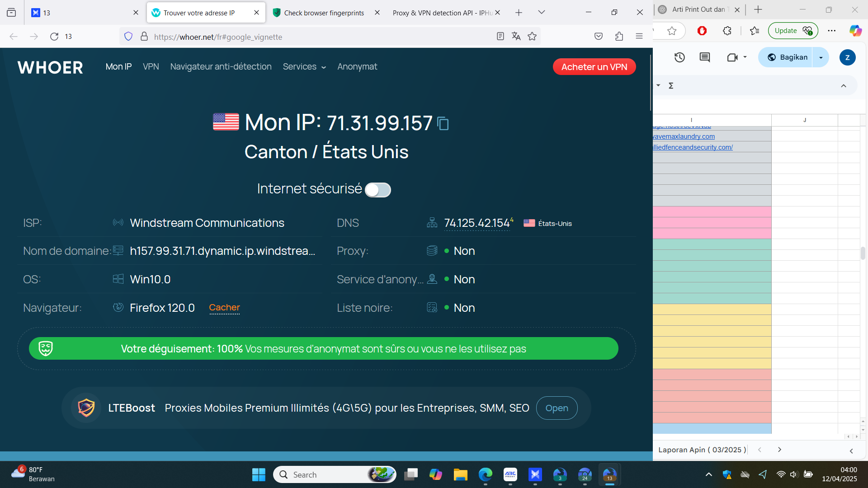This screenshot has width=868, height=488.
Task: Expand the Services menu on Whoer
Action: tap(304, 66)
